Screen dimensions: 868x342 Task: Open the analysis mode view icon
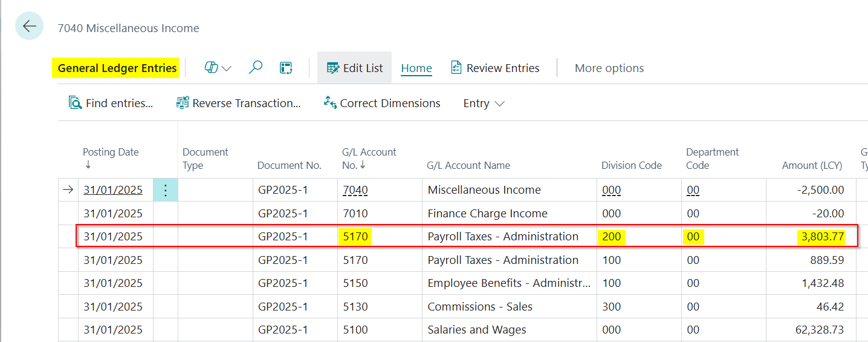tap(286, 68)
